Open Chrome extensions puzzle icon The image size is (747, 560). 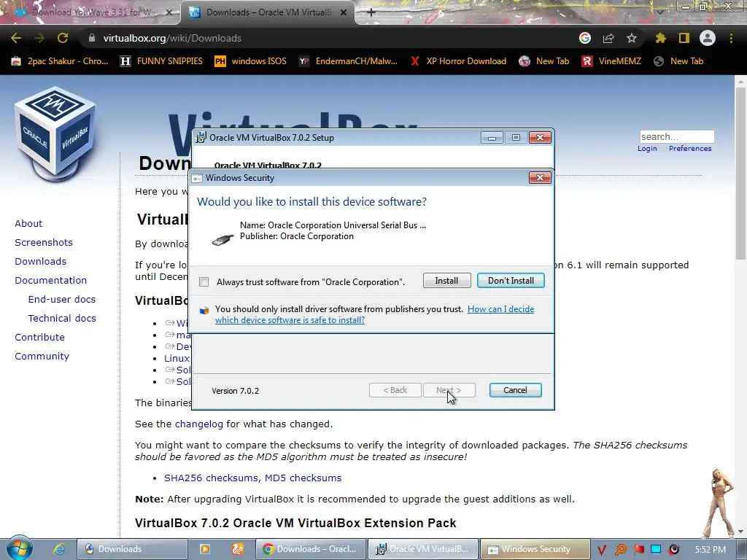click(x=660, y=38)
